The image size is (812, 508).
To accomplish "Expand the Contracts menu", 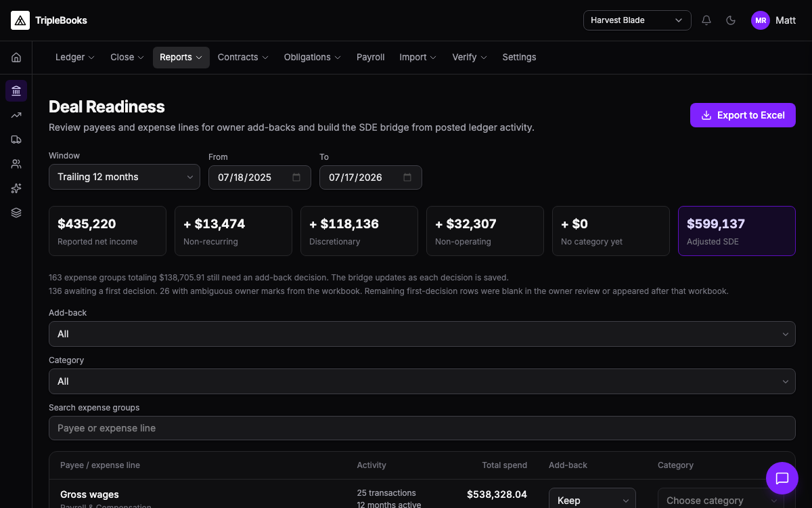I will click(243, 58).
